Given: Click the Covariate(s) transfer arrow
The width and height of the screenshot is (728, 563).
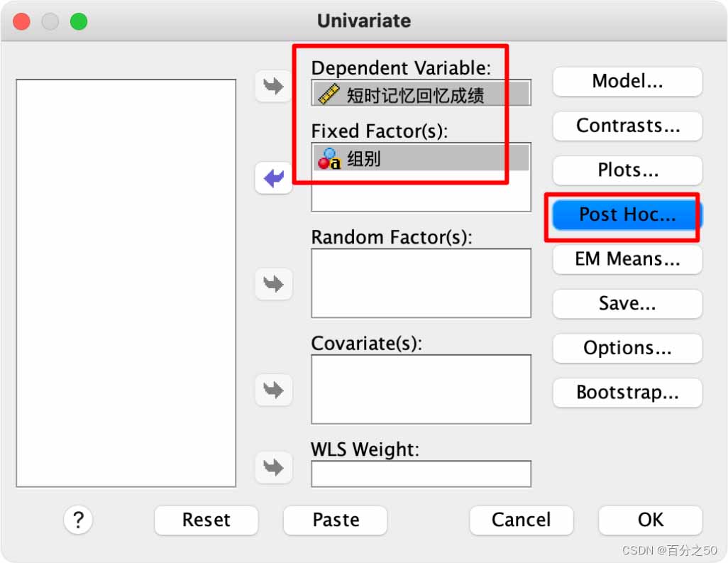Looking at the screenshot, I should point(273,389).
